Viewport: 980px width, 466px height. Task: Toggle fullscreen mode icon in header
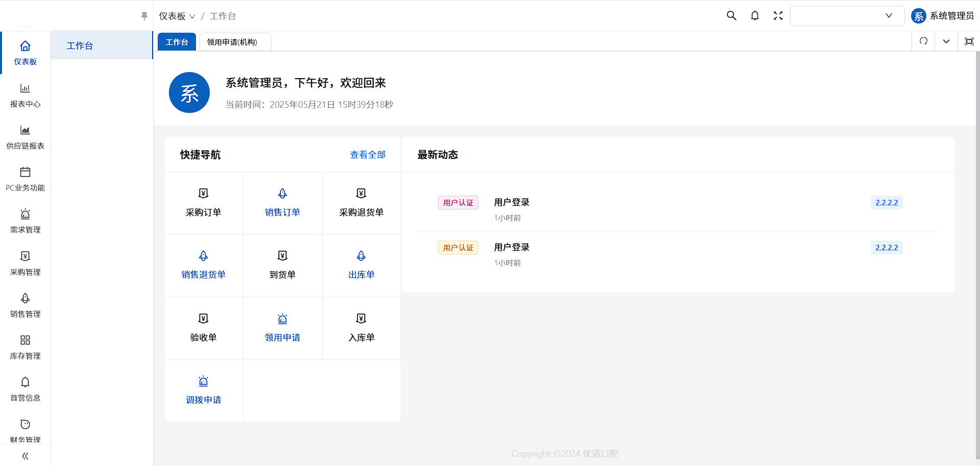coord(778,16)
